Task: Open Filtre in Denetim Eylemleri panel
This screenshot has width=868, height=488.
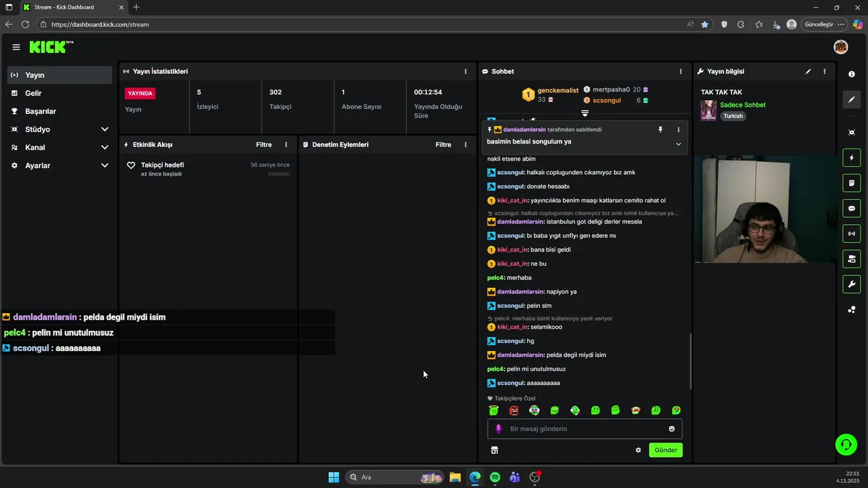Action: click(443, 144)
